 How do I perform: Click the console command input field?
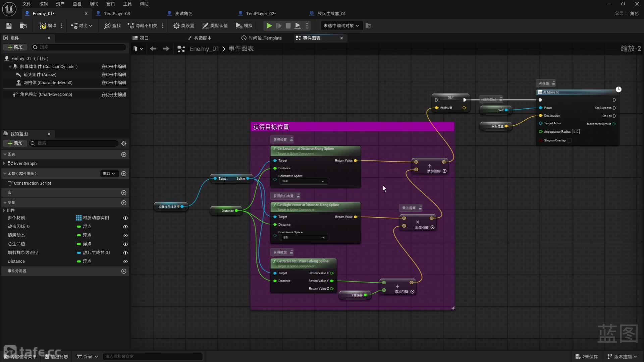point(153,356)
